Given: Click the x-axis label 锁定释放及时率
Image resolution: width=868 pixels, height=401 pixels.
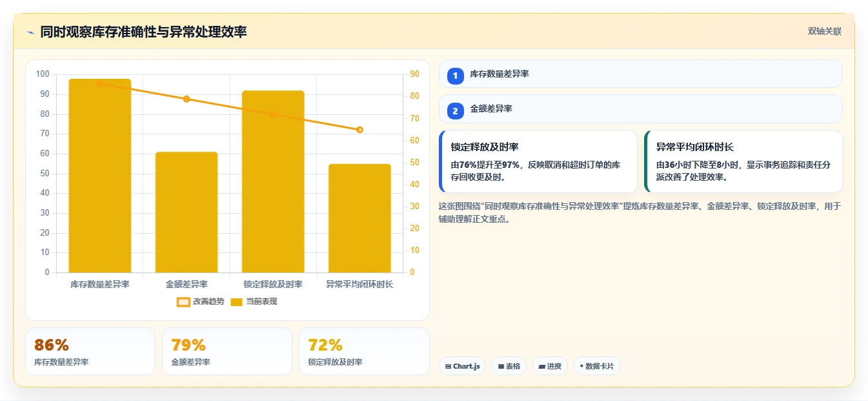Looking at the screenshot, I should coord(273,284).
